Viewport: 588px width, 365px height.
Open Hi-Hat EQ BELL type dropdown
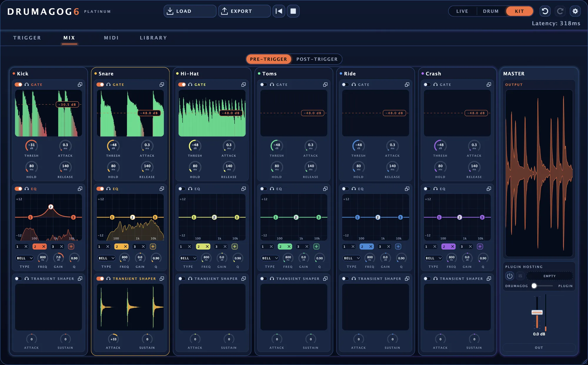click(x=188, y=258)
